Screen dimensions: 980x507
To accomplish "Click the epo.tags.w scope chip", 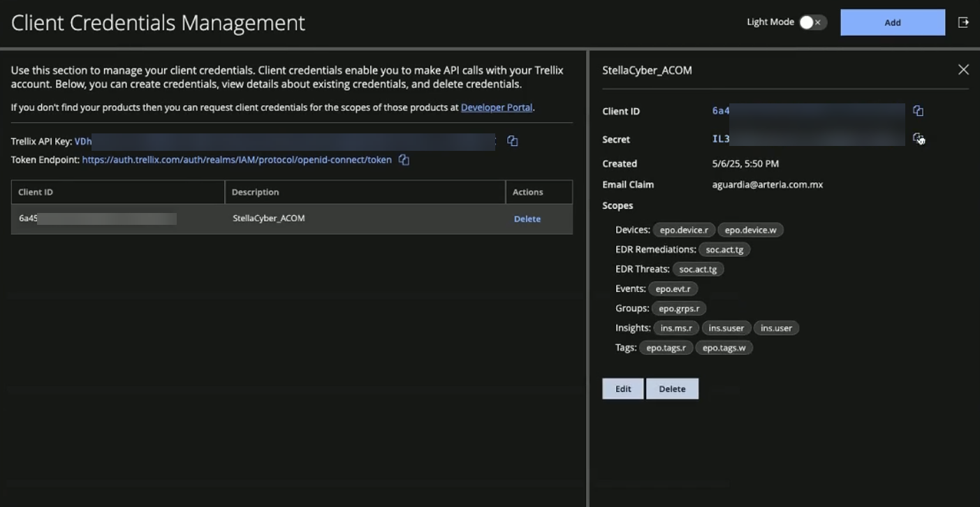I will (724, 348).
